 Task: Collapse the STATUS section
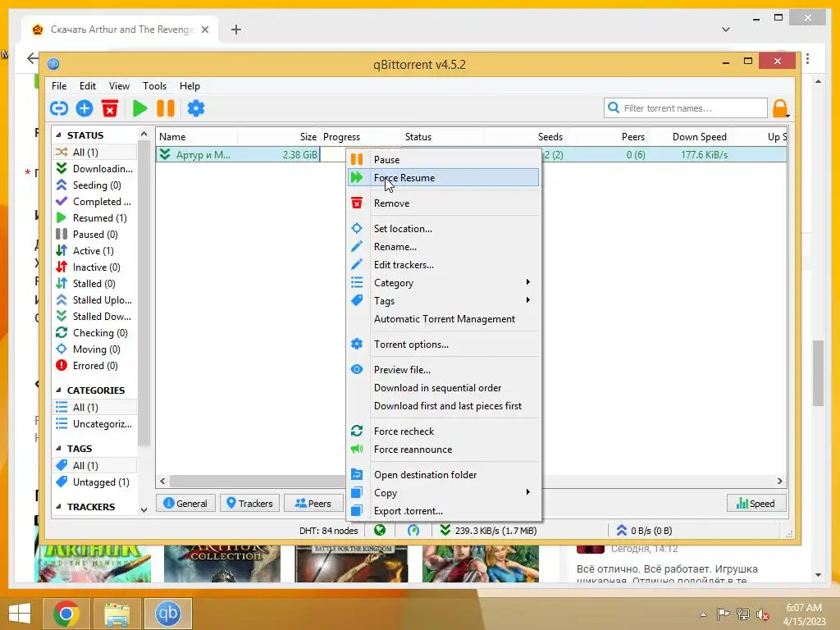coord(58,135)
